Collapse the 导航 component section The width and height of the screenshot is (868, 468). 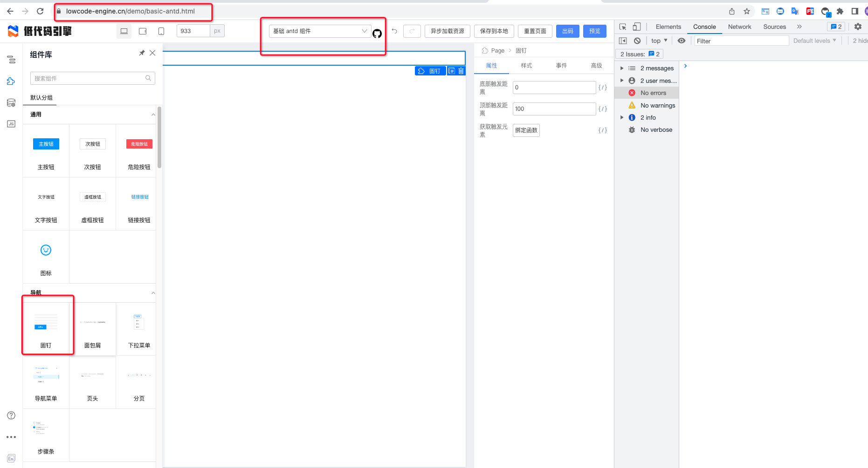pos(153,292)
